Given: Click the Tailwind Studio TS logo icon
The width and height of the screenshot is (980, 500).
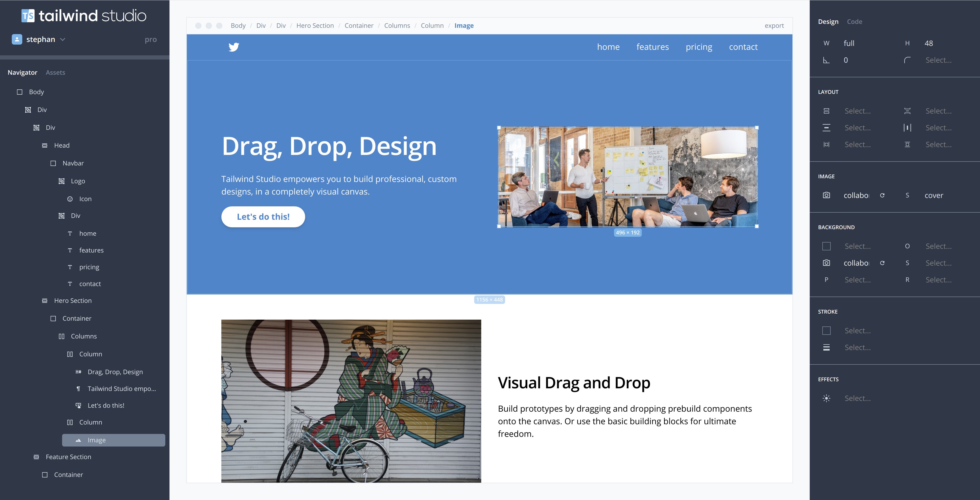Looking at the screenshot, I should [28, 16].
